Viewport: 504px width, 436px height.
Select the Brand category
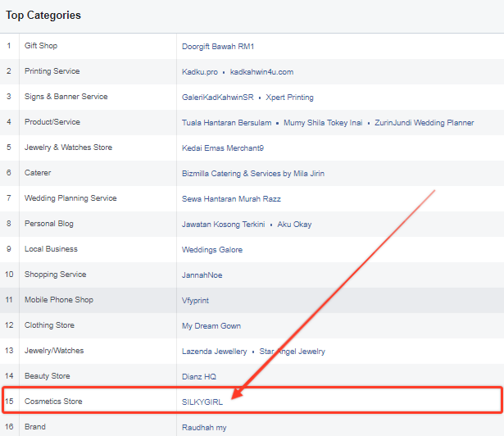coord(35,427)
